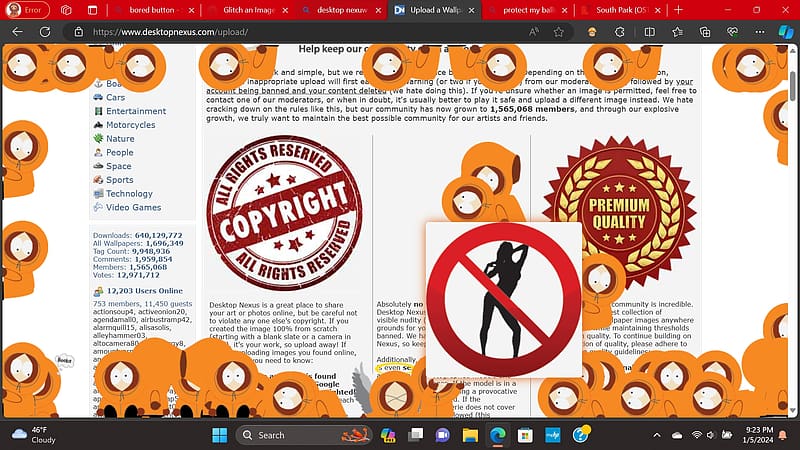
Task: Open the People wallpaper category
Action: (x=119, y=152)
